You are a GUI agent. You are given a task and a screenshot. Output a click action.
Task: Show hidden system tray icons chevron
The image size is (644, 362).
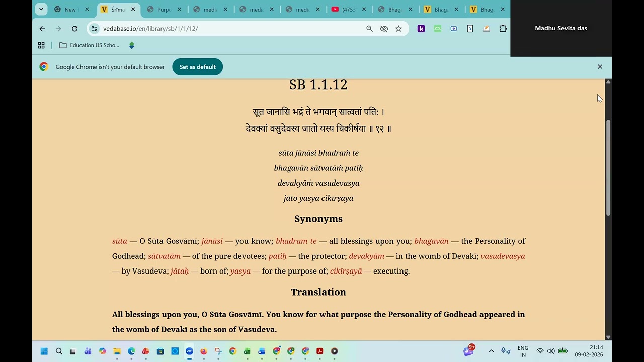[x=491, y=351]
